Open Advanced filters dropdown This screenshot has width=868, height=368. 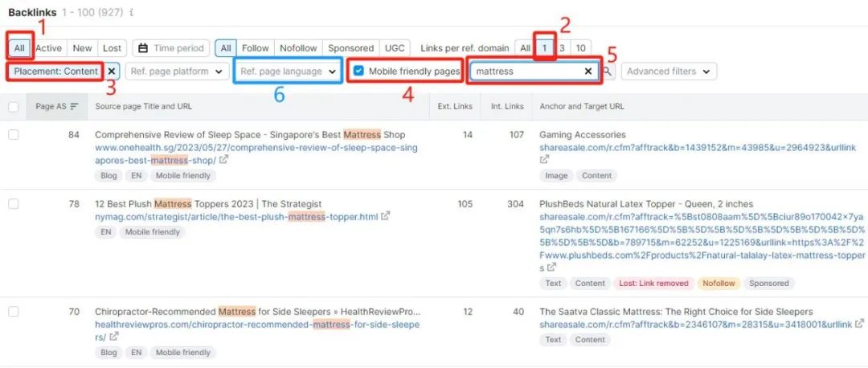(x=669, y=72)
